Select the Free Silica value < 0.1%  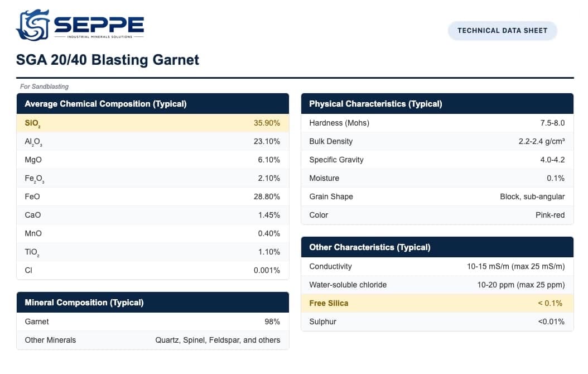tap(550, 303)
